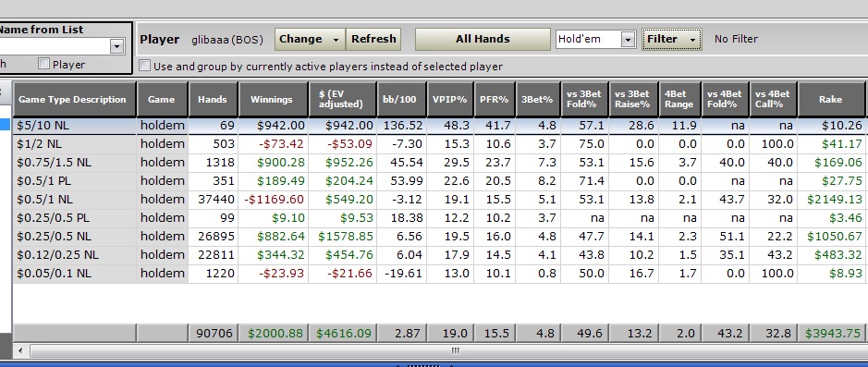
Task: Sort by 4Bet Range column header
Action: (x=679, y=100)
